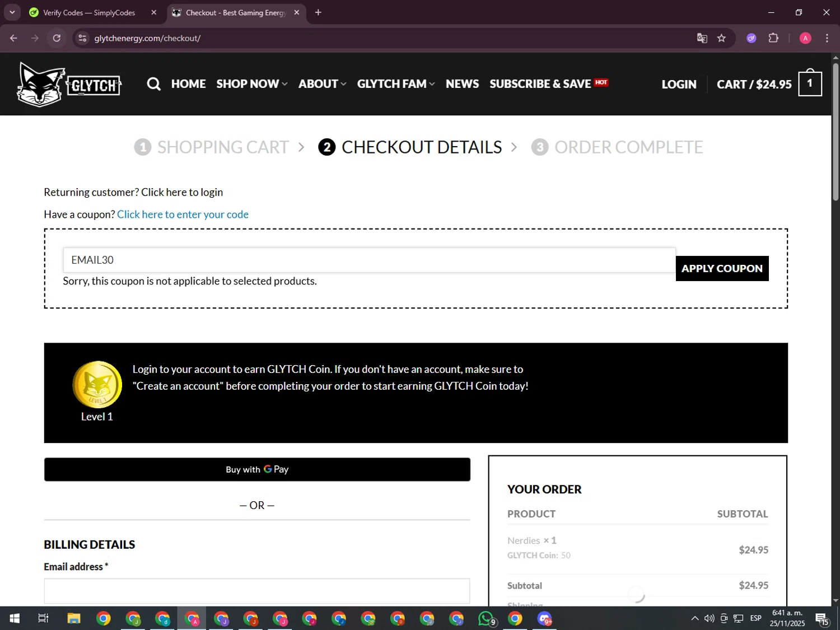
Task: Click the ESP language indicator
Action: 755,618
